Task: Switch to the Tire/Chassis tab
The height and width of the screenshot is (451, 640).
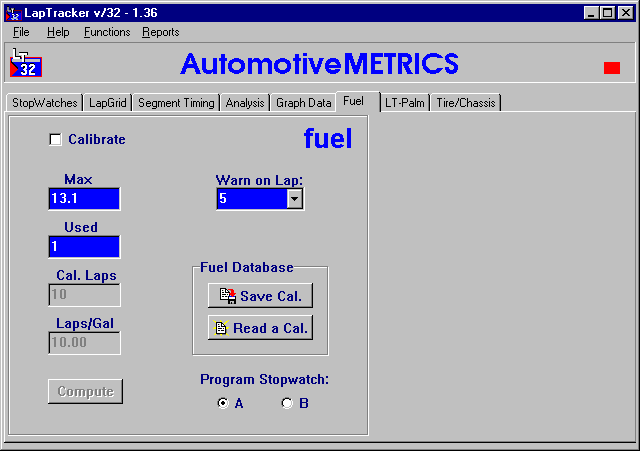Action: [466, 102]
